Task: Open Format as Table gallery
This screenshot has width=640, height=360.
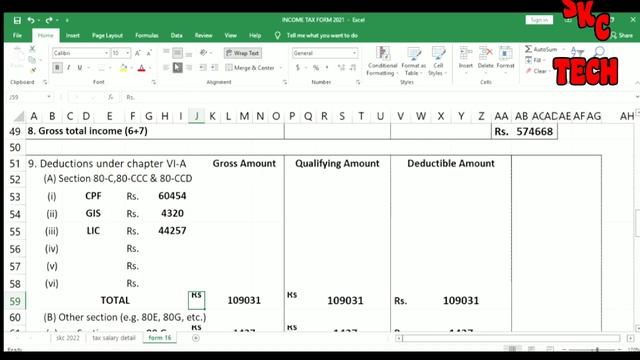Action: pyautogui.click(x=413, y=61)
